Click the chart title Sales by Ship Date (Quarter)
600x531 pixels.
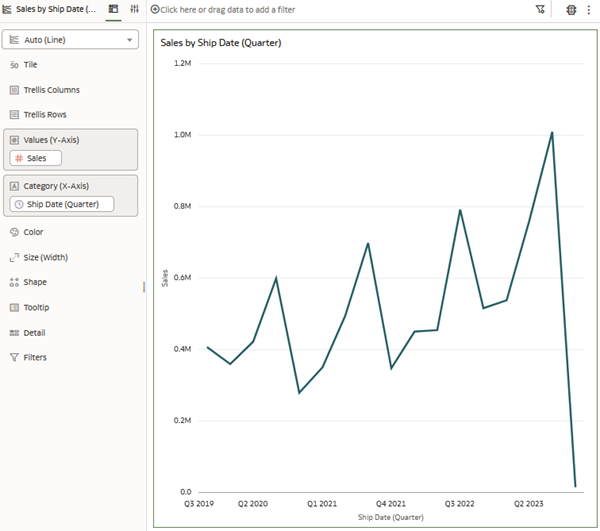point(221,43)
